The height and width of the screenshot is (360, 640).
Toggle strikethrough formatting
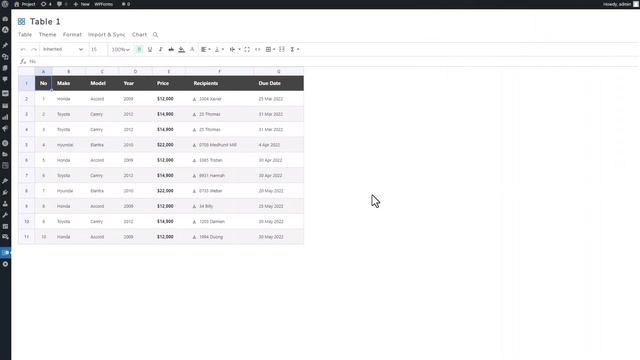point(171,49)
